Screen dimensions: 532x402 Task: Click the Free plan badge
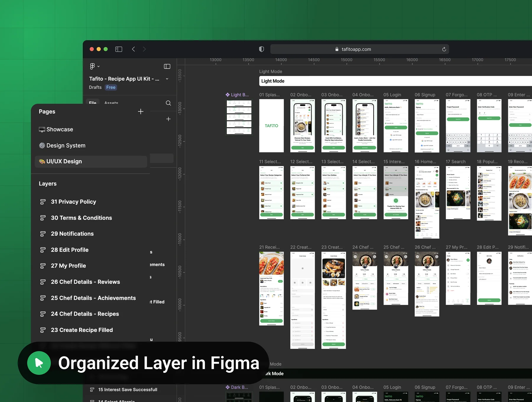coord(111,87)
